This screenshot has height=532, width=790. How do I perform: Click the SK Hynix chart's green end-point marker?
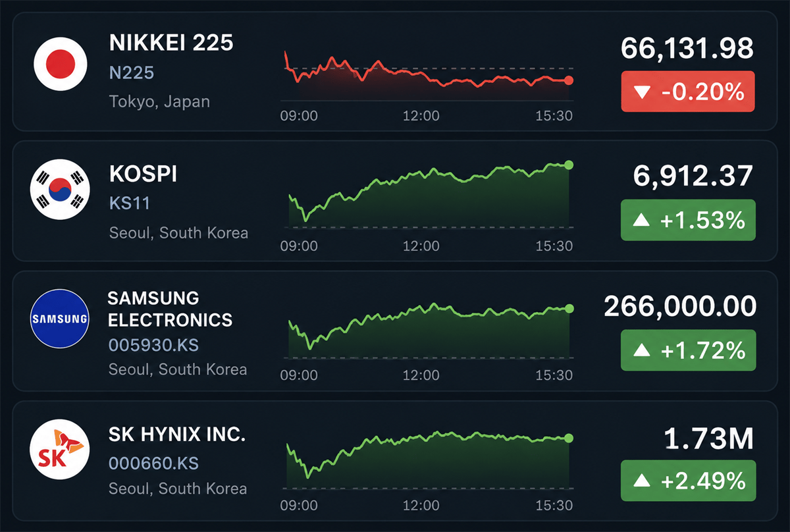coord(569,438)
